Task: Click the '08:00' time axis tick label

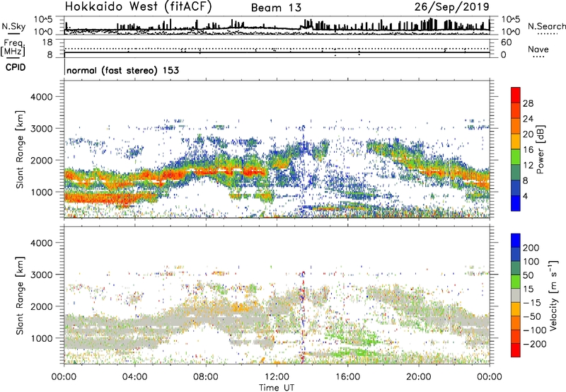Action: [x=206, y=377]
